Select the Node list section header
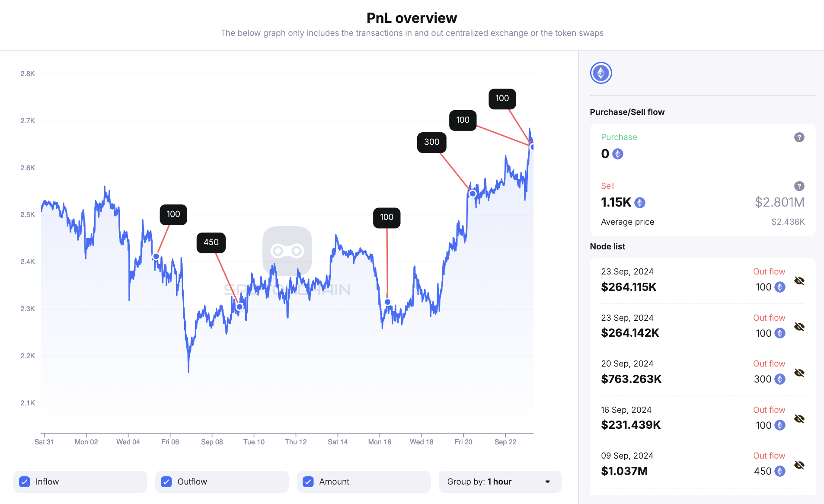824x504 pixels. point(607,246)
